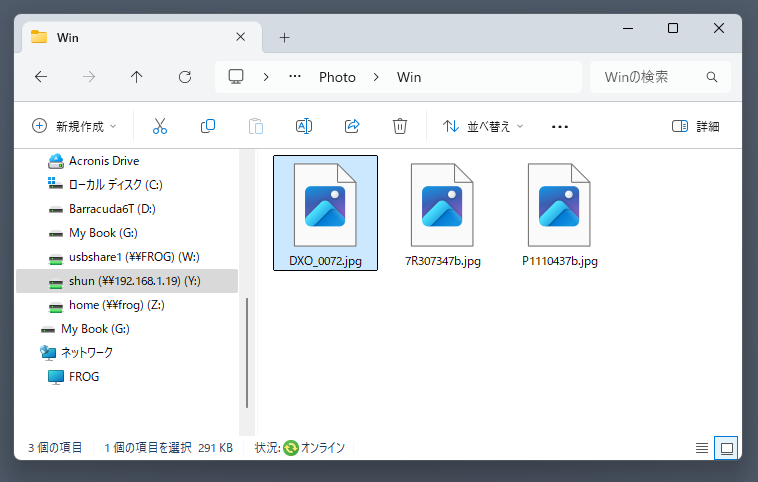Click the Rename icon in toolbar
The height and width of the screenshot is (482, 758).
304,126
